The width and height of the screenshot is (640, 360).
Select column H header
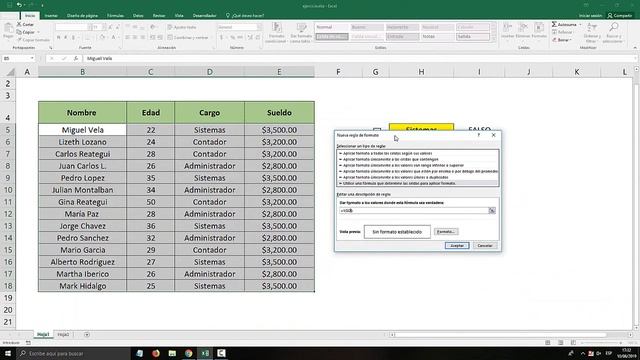pyautogui.click(x=421, y=72)
